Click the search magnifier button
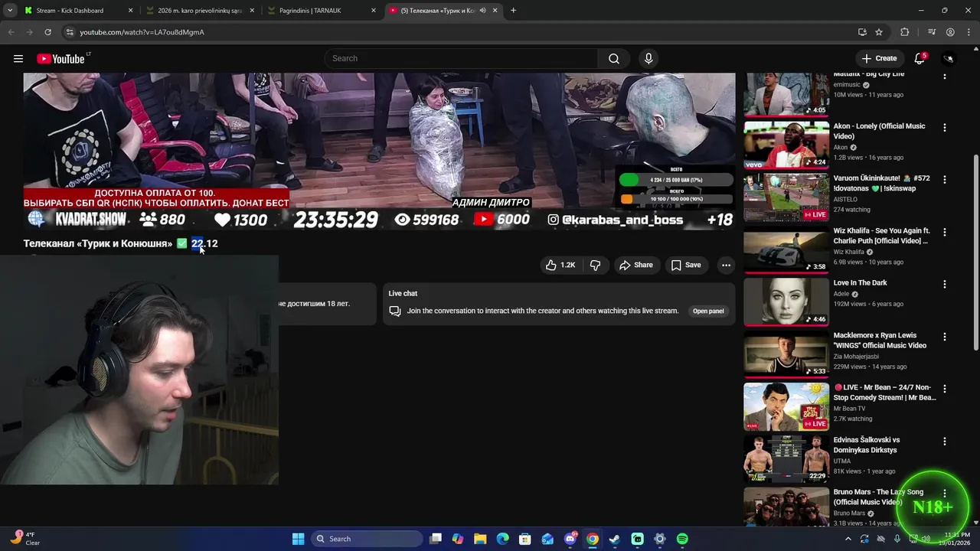The image size is (980, 551). [x=614, y=58]
